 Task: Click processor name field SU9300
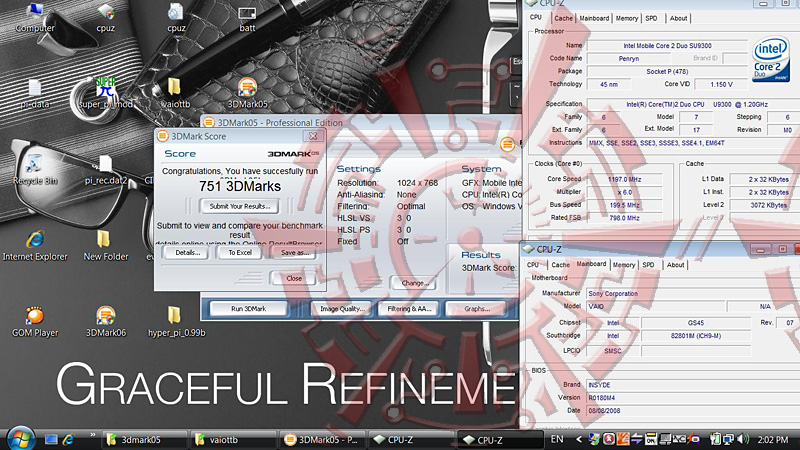point(667,45)
